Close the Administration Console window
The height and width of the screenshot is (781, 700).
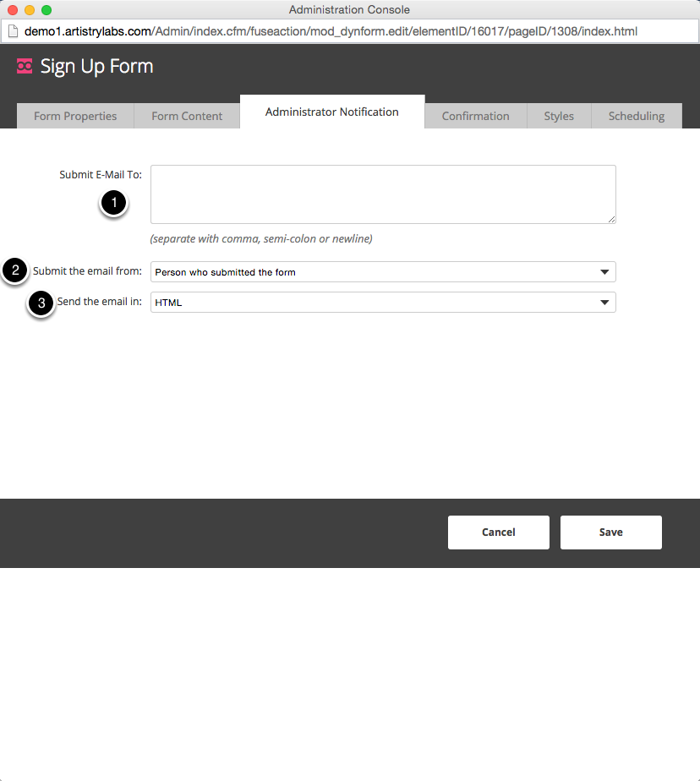(x=13, y=10)
